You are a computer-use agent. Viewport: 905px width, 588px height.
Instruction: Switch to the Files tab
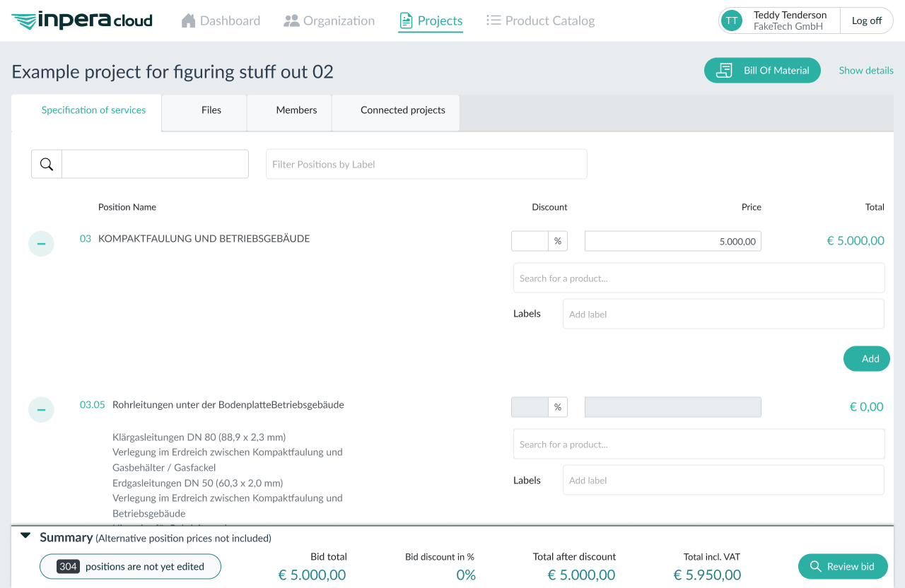(211, 110)
